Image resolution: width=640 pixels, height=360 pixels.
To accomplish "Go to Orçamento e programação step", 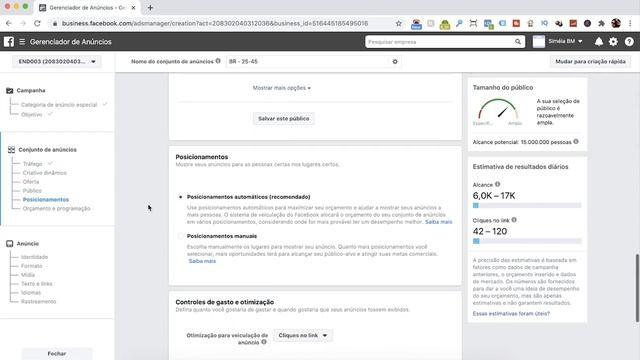I will 56,209.
